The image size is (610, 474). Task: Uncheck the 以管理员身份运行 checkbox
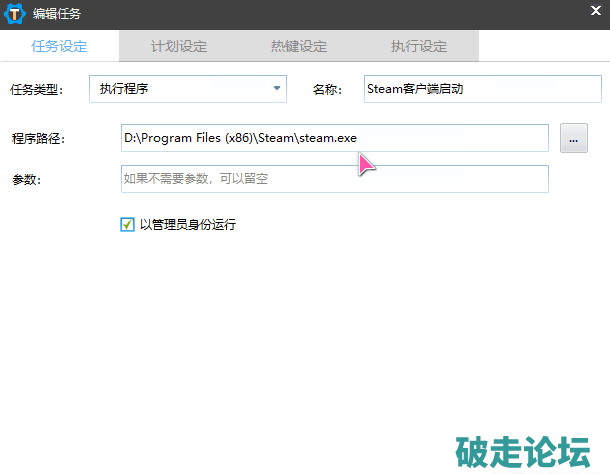(127, 225)
